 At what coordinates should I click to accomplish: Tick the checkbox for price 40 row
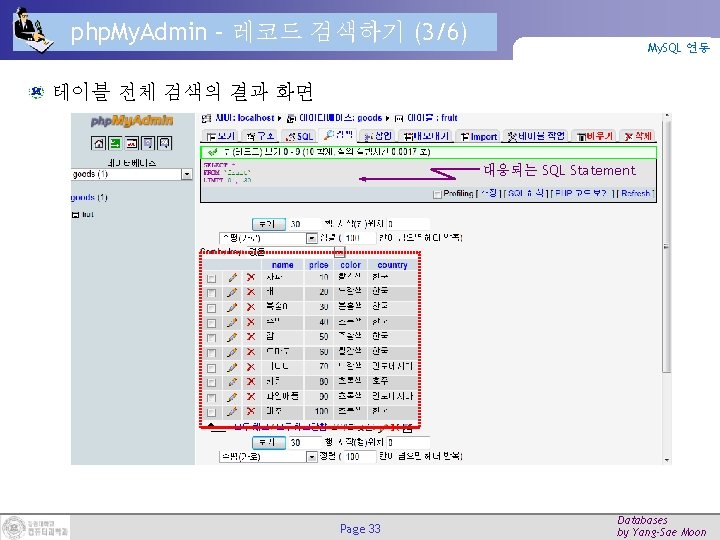211,323
